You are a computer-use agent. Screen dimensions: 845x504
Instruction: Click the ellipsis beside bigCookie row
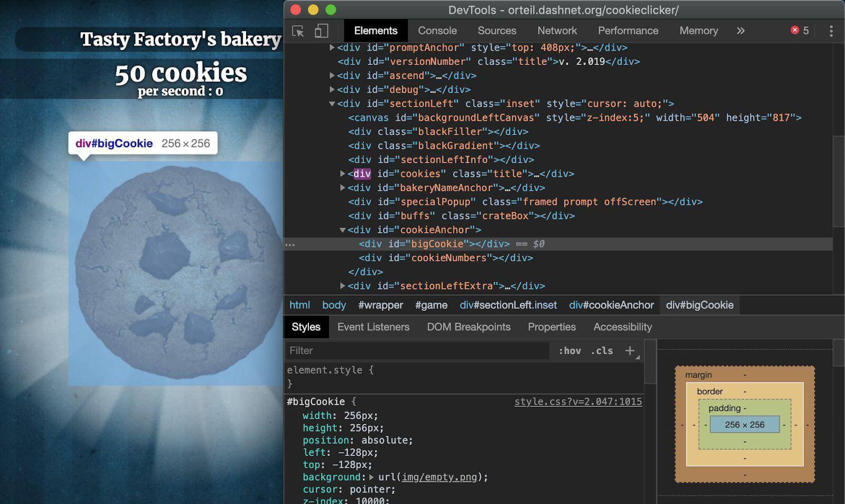pos(290,244)
